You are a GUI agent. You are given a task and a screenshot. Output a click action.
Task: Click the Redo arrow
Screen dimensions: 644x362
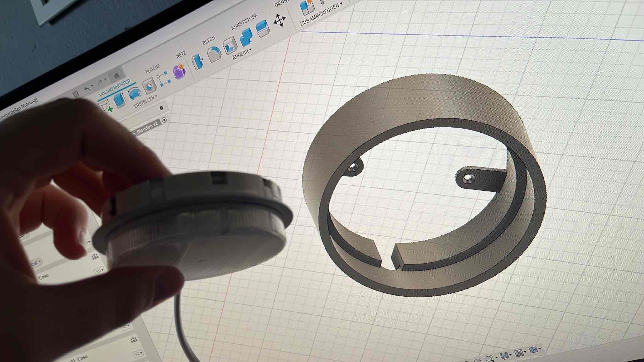pyautogui.click(x=100, y=82)
